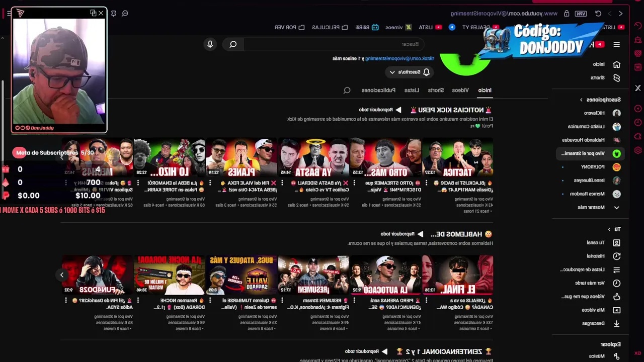644x362 pixels.
Task: Open options for the BLACKLIST IS BACK video
Action: [426, 183]
